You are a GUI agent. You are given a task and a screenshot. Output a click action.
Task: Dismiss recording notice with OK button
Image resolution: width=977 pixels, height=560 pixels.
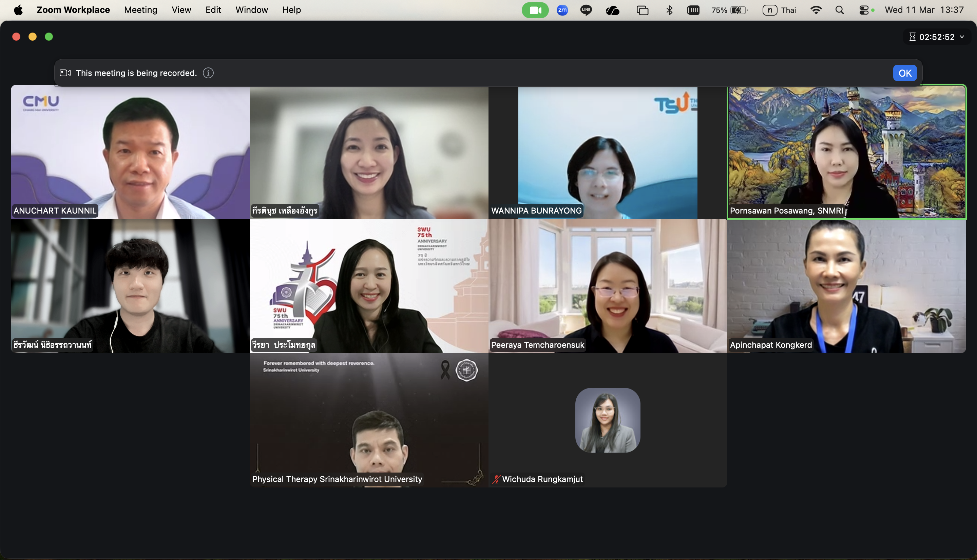tap(905, 73)
